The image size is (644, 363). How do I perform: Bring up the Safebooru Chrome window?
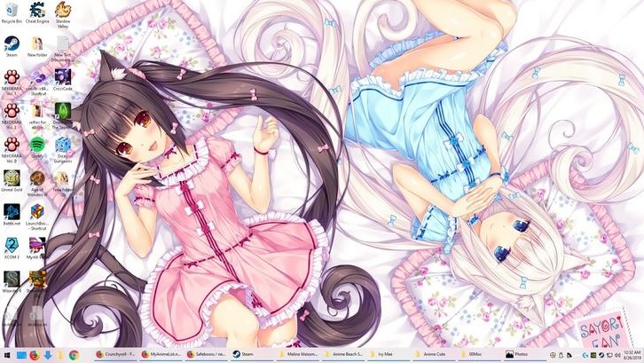point(208,354)
